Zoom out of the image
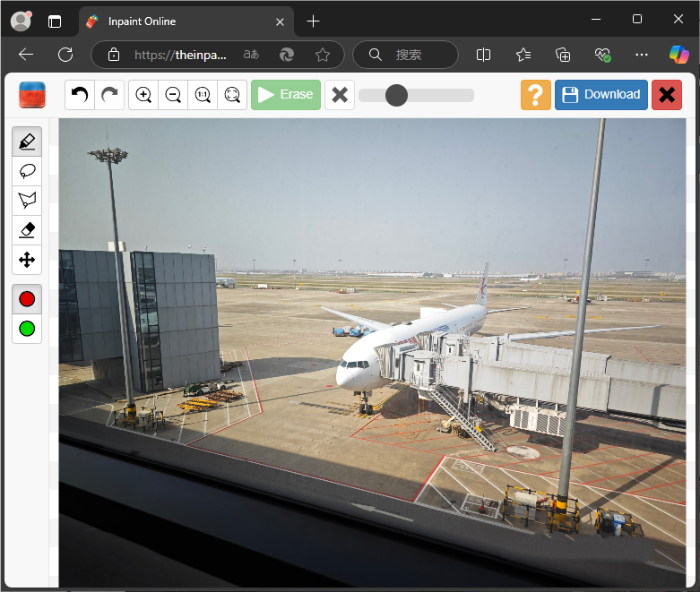 [x=173, y=94]
